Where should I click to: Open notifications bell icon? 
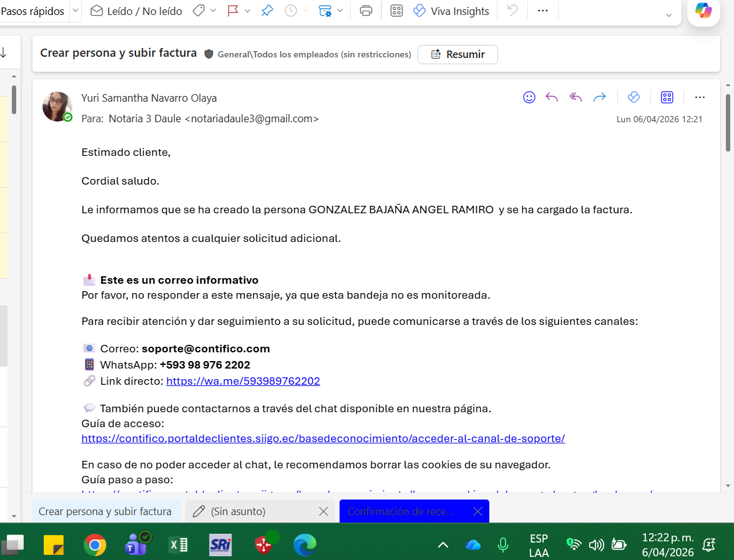pyautogui.click(x=709, y=545)
